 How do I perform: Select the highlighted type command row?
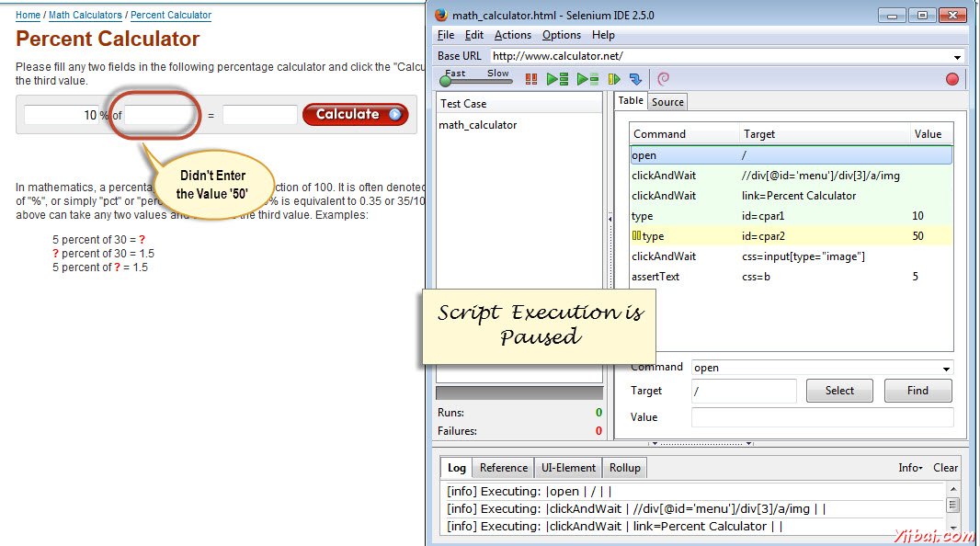click(735, 235)
